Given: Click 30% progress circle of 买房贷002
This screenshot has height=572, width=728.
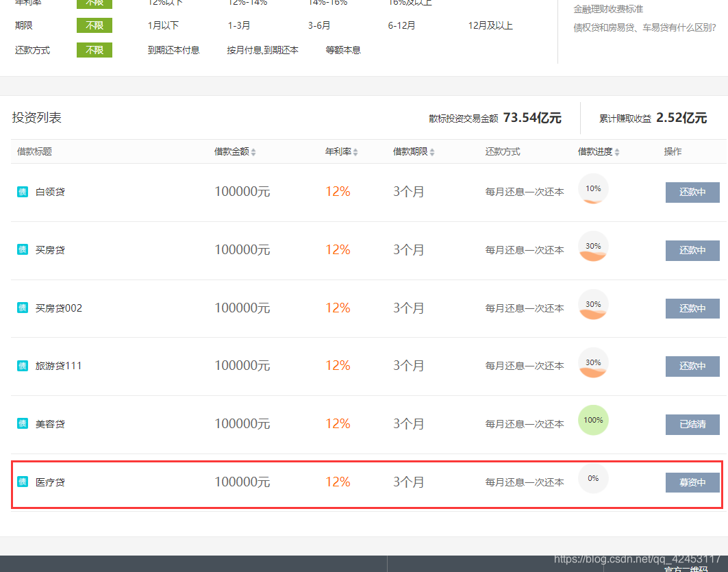Looking at the screenshot, I should click(593, 304).
